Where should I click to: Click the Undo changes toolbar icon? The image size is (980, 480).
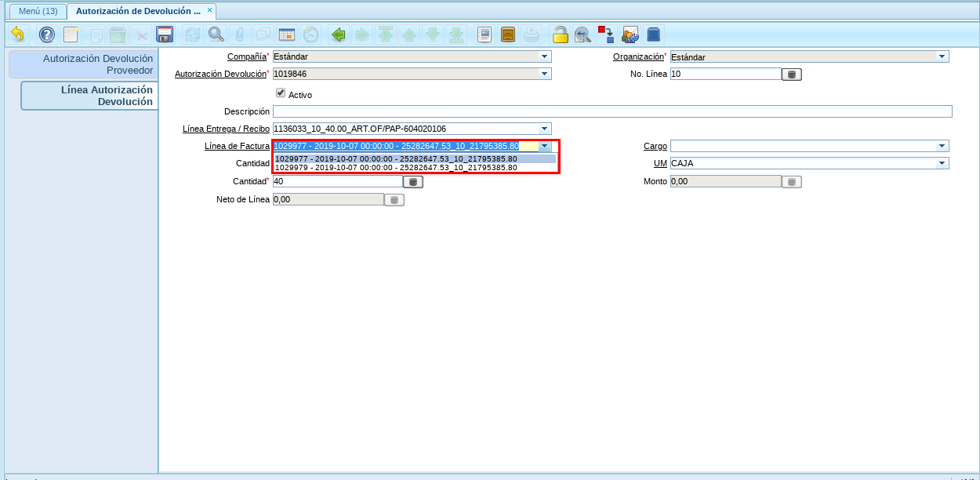(x=16, y=35)
